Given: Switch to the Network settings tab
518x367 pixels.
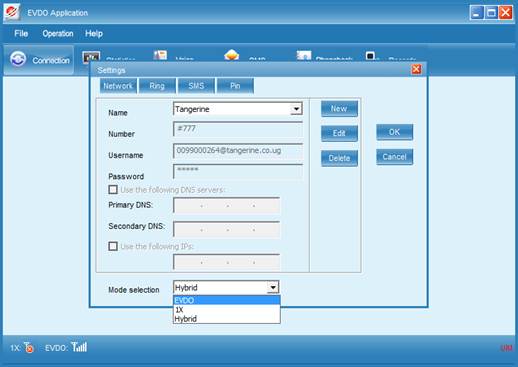Looking at the screenshot, I should 118,86.
